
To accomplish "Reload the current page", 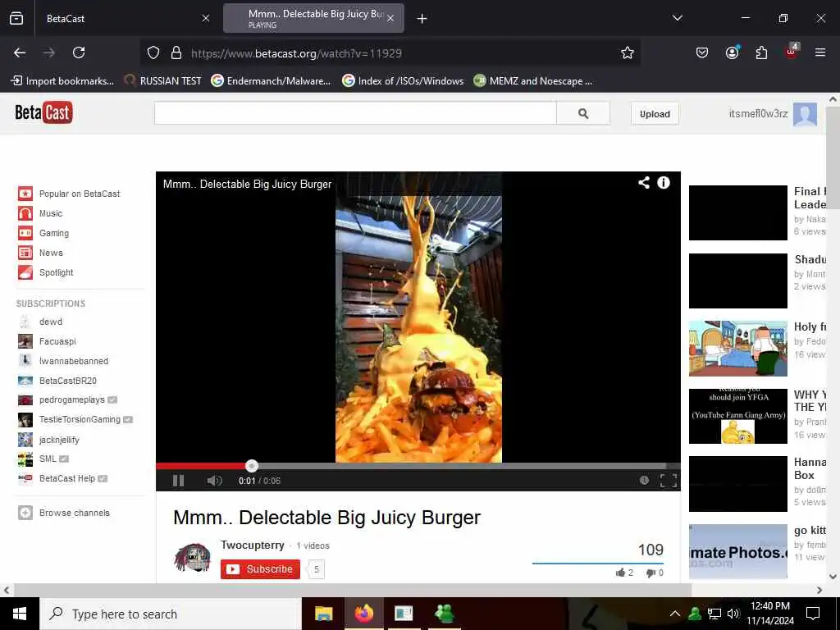I will 79,52.
